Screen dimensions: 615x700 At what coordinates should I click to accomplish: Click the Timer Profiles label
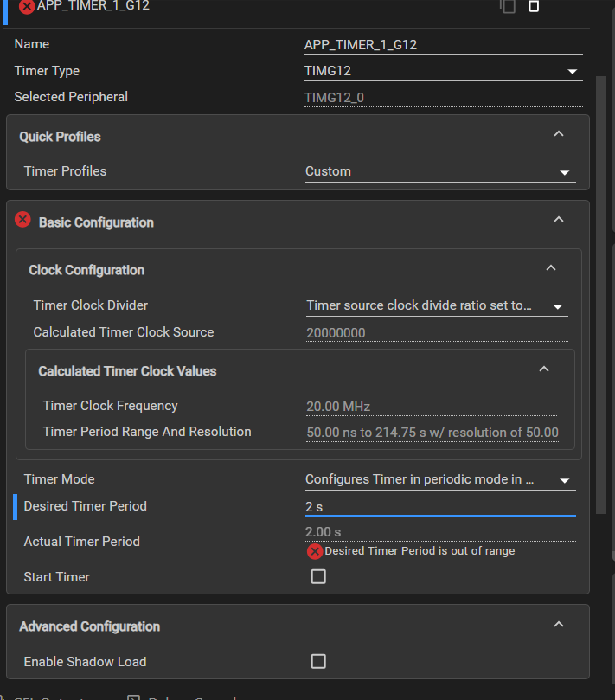tap(65, 171)
